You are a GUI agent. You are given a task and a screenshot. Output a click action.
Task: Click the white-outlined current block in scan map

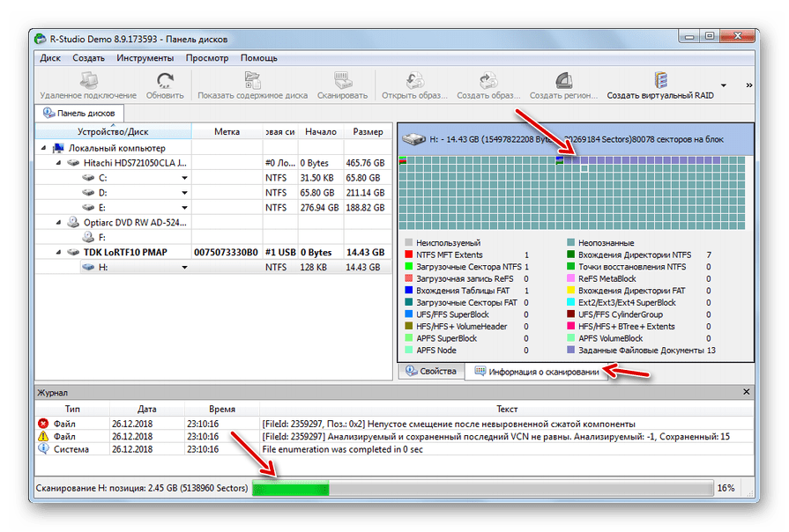(x=584, y=168)
